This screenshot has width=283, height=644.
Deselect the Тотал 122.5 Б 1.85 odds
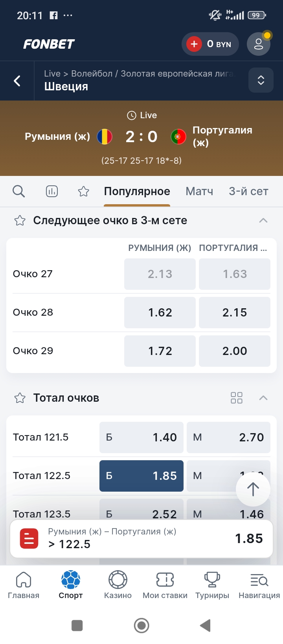[x=141, y=476]
